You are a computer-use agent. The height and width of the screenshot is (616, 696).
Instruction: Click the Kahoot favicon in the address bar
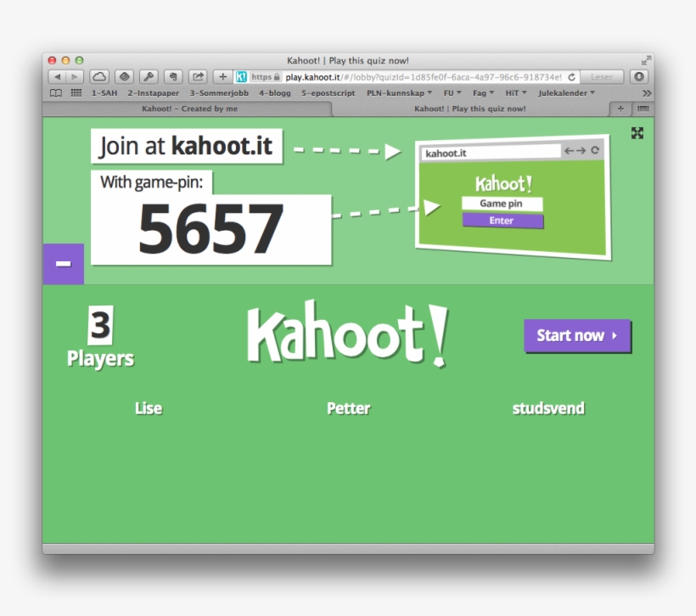242,76
